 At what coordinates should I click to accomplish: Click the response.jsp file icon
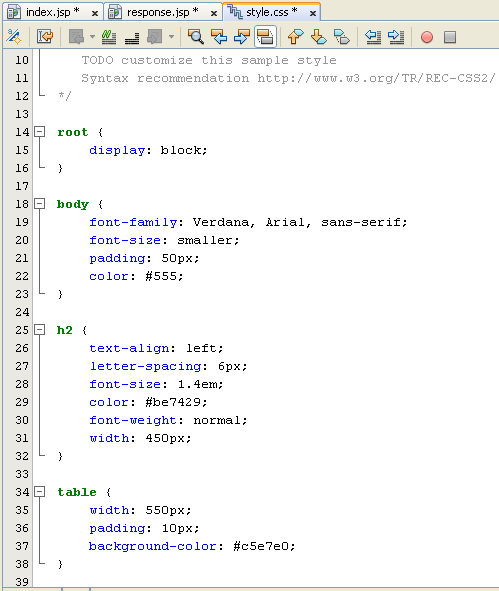point(115,12)
